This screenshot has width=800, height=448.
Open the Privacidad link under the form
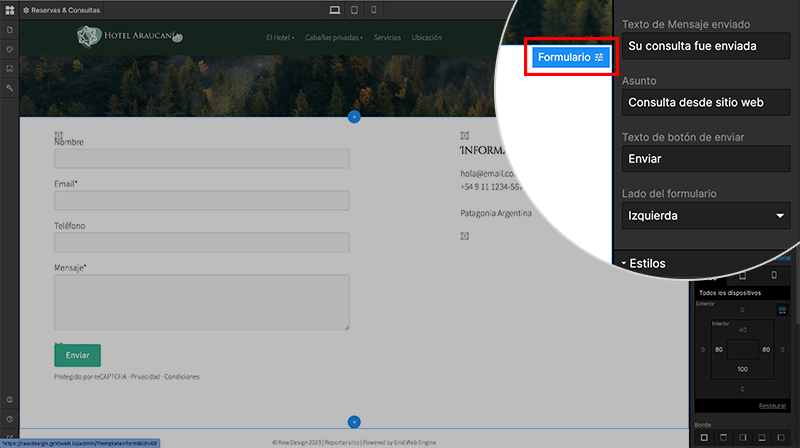pyautogui.click(x=145, y=377)
